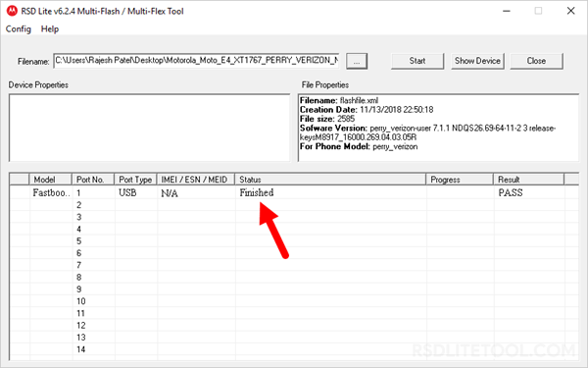Screen dimensions: 588x368
Task: Click the Finished status text
Action: (x=257, y=192)
